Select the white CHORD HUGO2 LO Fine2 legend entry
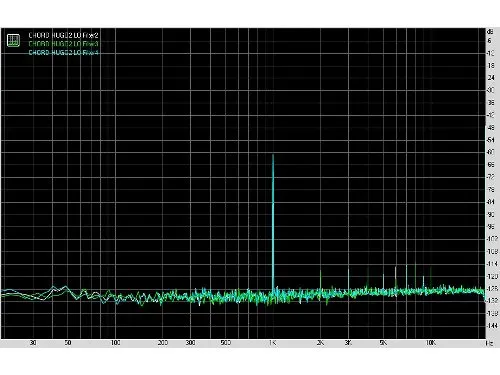500x375 pixels. tap(63, 35)
